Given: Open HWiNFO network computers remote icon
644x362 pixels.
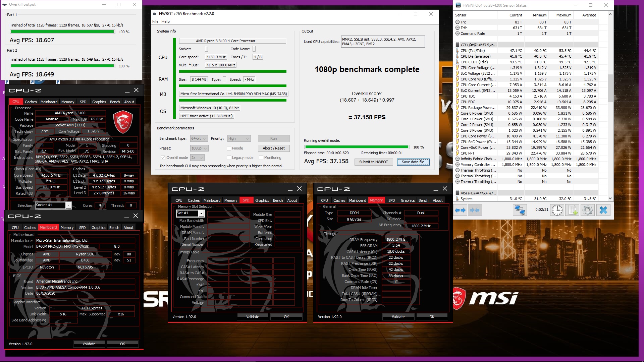Looking at the screenshot, I should 520,210.
